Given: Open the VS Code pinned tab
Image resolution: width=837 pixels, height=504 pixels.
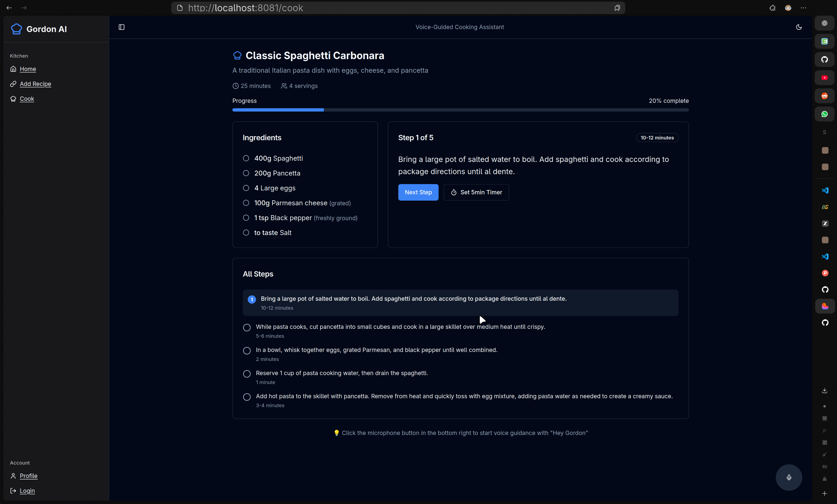Looking at the screenshot, I should pos(825,191).
